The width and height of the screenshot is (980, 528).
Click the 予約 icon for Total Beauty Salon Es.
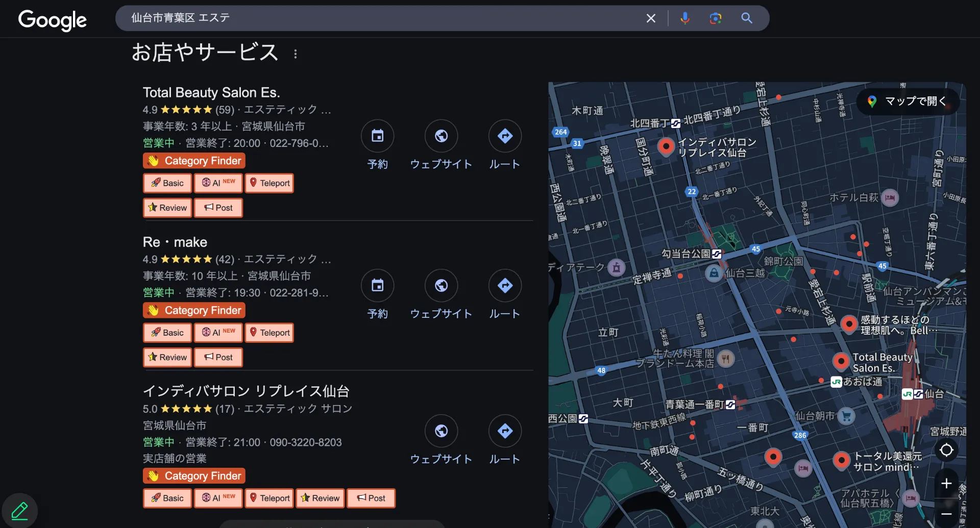377,136
